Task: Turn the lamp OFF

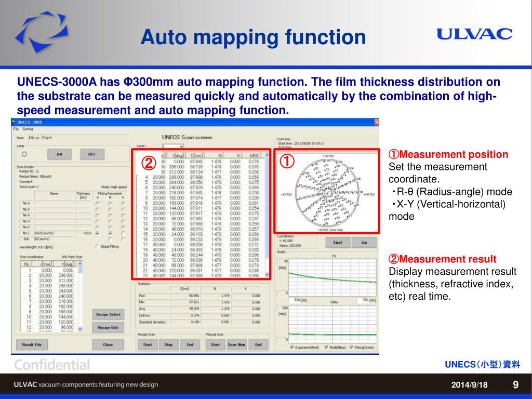Action: tap(92, 154)
